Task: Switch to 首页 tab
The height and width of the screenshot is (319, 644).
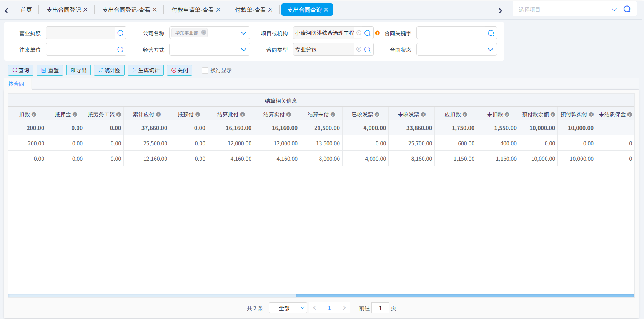Action: tap(26, 10)
